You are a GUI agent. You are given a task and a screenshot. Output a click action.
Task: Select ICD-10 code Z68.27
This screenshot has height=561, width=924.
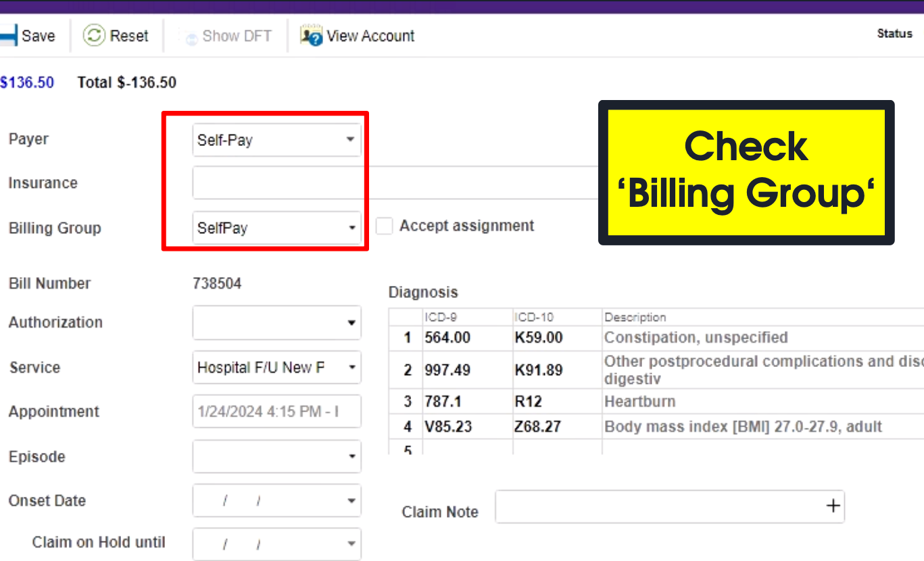coord(538,427)
